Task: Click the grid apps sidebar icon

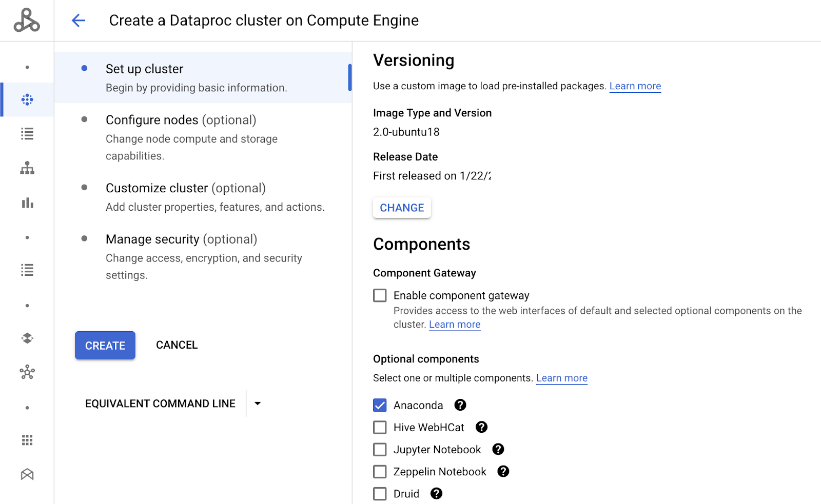Action: tap(27, 440)
